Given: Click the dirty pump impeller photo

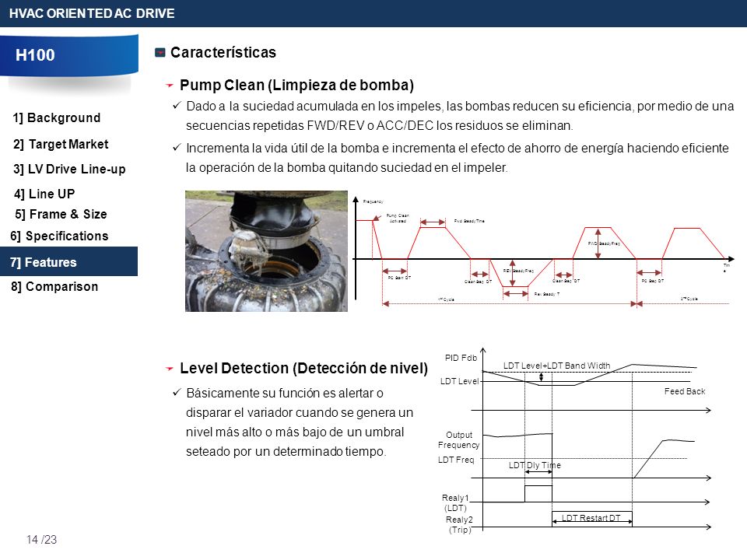Looking at the screenshot, I should [266, 251].
